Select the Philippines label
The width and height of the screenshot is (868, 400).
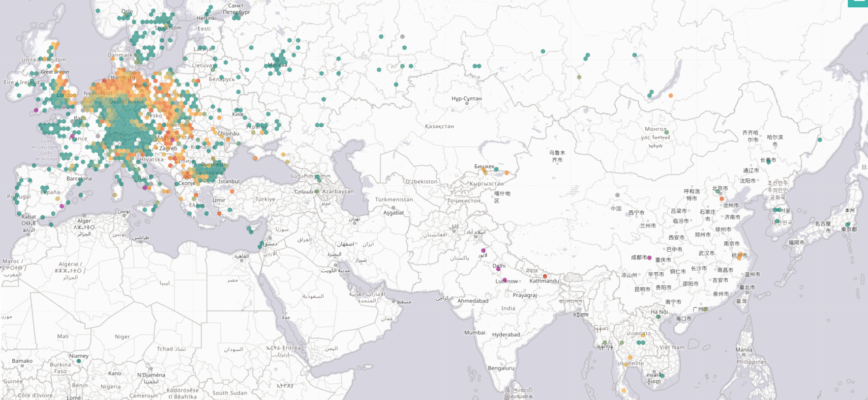[x=751, y=362]
